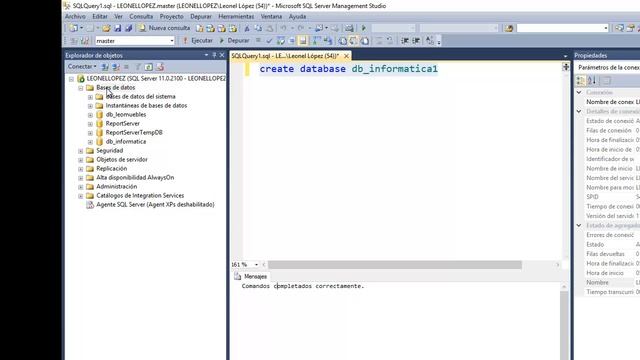This screenshot has height=360, width=640.
Task: Click the Specify template parameter values icon
Action: click(429, 40)
